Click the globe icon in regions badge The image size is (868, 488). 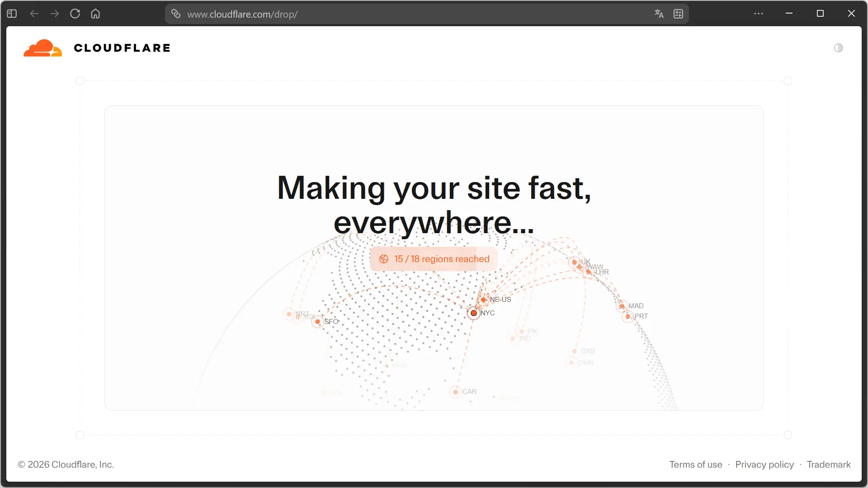pyautogui.click(x=384, y=259)
